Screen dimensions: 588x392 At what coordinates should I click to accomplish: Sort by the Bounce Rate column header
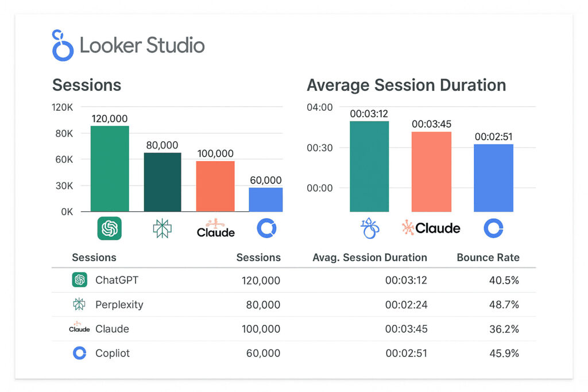tap(488, 258)
